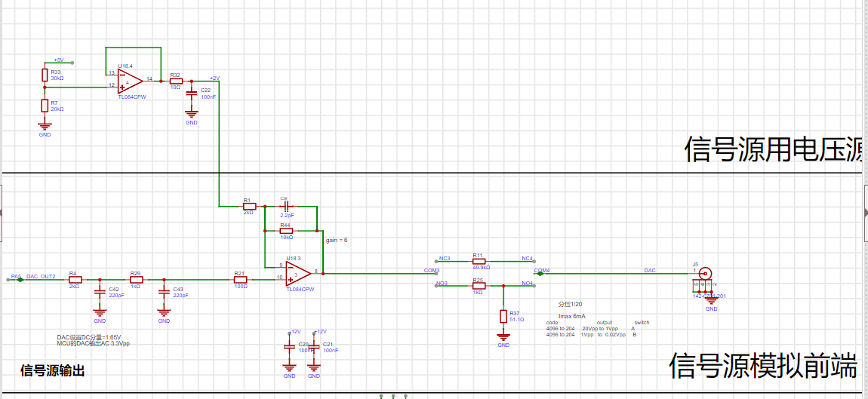Select the GND symbol under C42
Viewport: 868px width, 399px height.
coord(100,315)
